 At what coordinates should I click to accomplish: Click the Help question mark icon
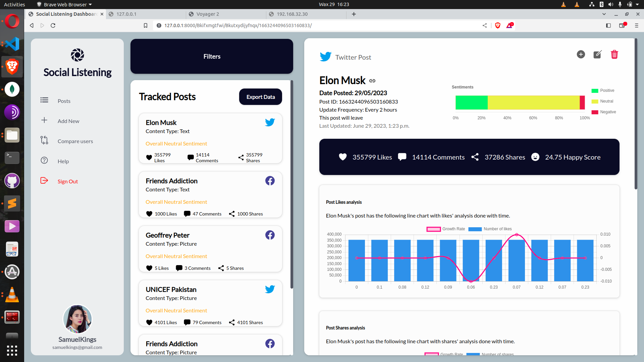pyautogui.click(x=44, y=161)
